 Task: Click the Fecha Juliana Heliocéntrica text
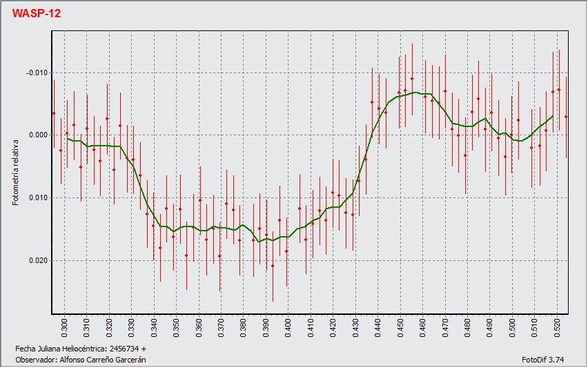[x=80, y=349]
